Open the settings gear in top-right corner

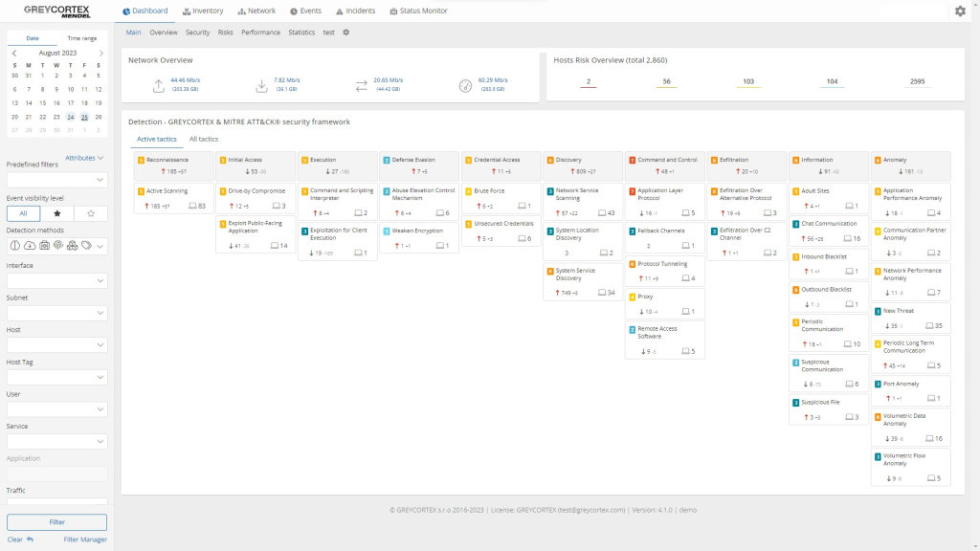coord(960,11)
